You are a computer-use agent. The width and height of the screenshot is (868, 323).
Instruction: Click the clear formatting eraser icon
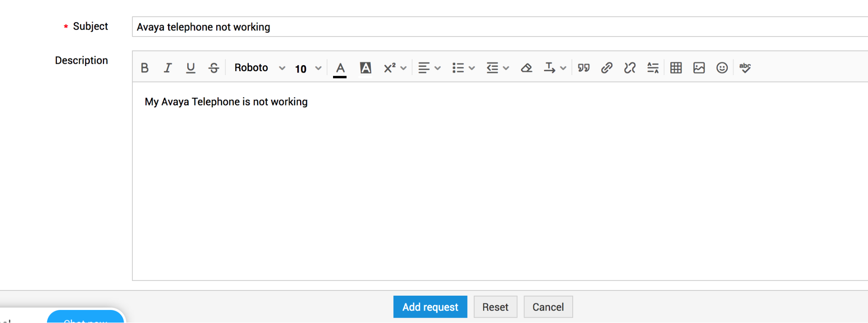click(526, 68)
